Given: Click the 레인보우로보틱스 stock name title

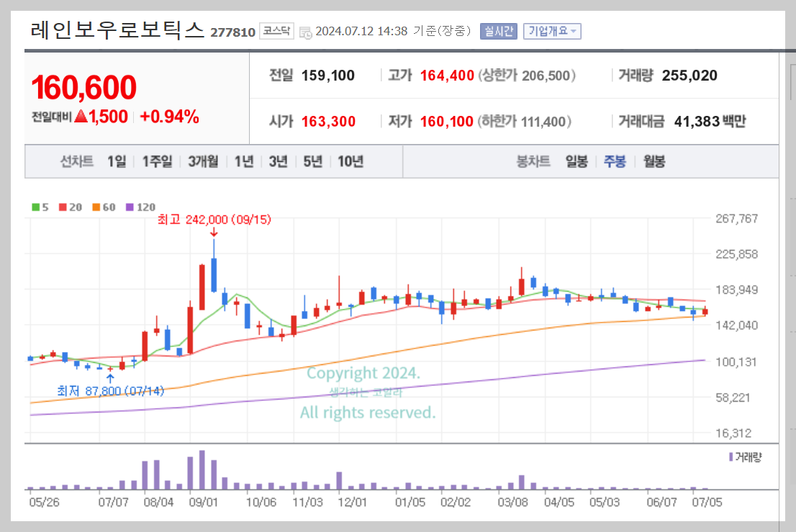Looking at the screenshot, I should (117, 30).
